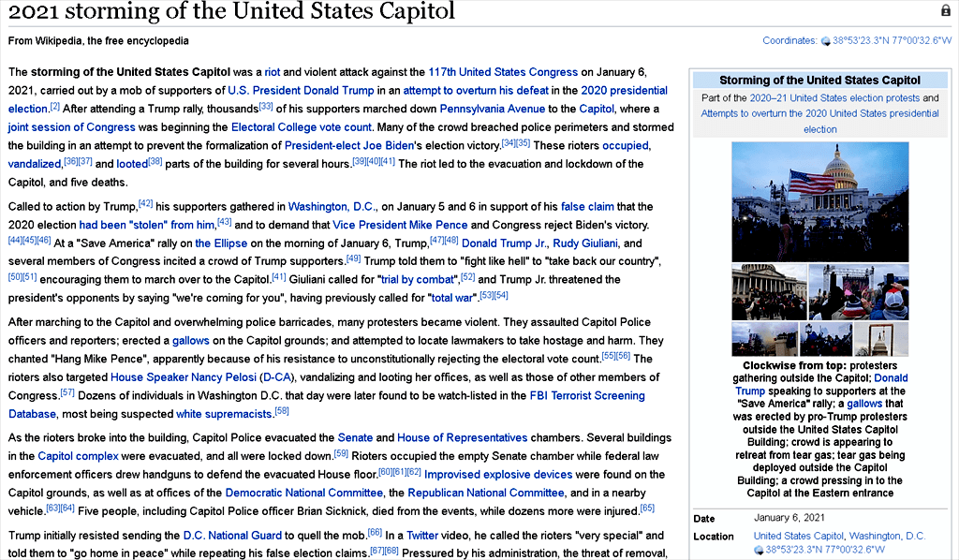Go to Vice President Mike Pence article
The image size is (959, 560).
pyautogui.click(x=400, y=225)
